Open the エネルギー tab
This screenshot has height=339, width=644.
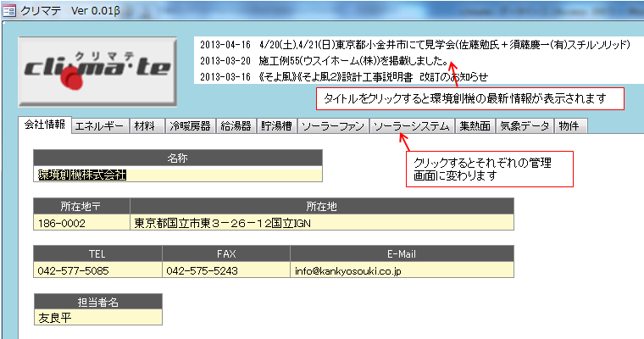pyautogui.click(x=100, y=126)
